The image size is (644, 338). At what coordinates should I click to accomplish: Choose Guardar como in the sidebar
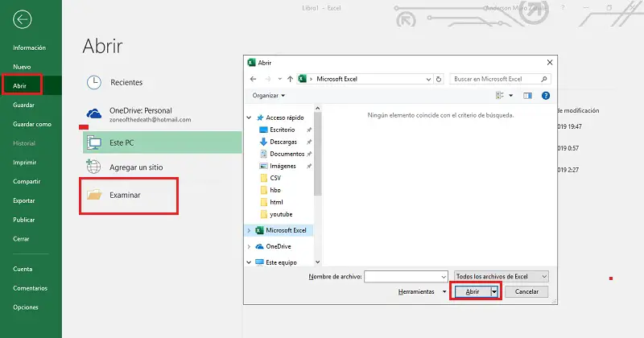coord(32,124)
